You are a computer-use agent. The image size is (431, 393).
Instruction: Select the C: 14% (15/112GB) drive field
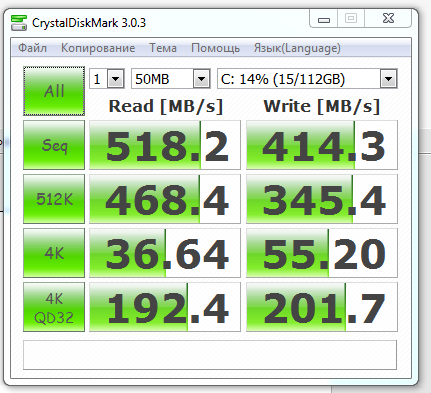pos(307,79)
